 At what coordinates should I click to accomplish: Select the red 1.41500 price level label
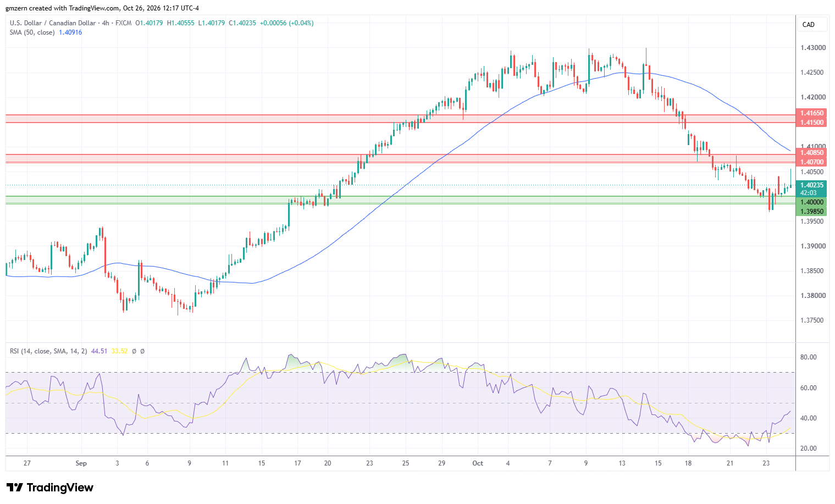(812, 122)
